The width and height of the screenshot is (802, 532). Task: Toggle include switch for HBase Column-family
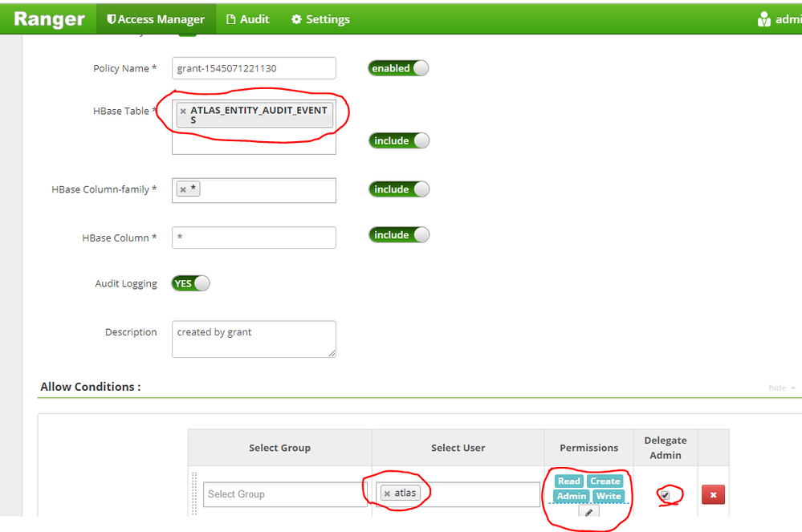coord(399,189)
